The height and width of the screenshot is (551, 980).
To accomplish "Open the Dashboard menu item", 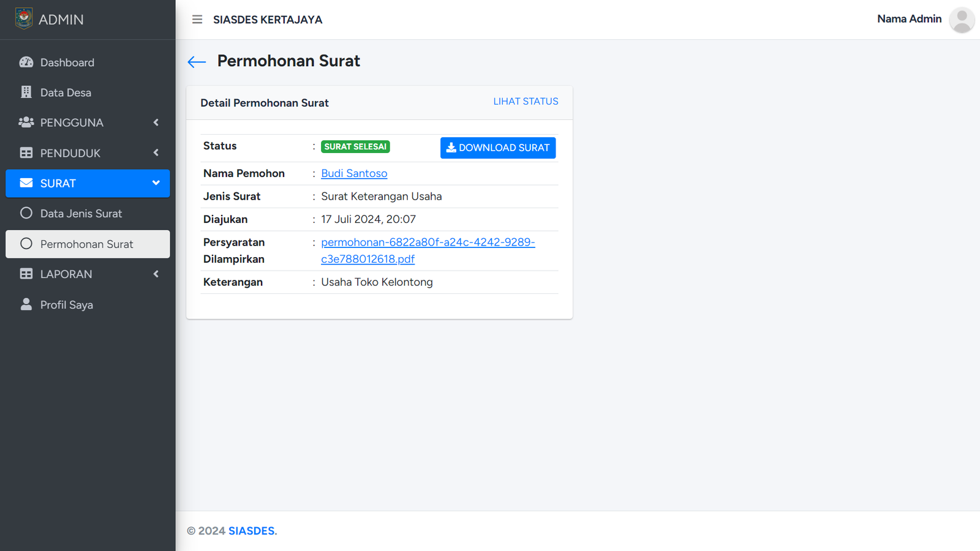I will [67, 62].
